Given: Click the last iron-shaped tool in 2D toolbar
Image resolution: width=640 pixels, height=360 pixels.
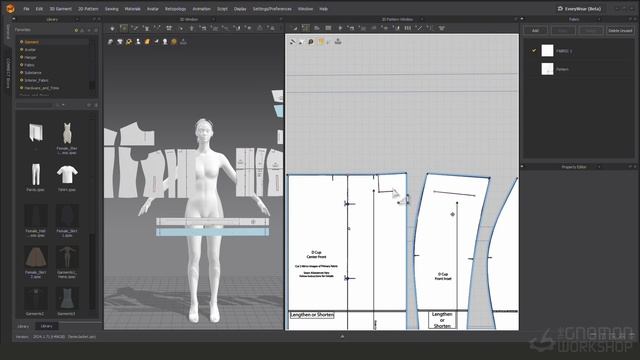Looking at the screenshot, I should (x=441, y=28).
